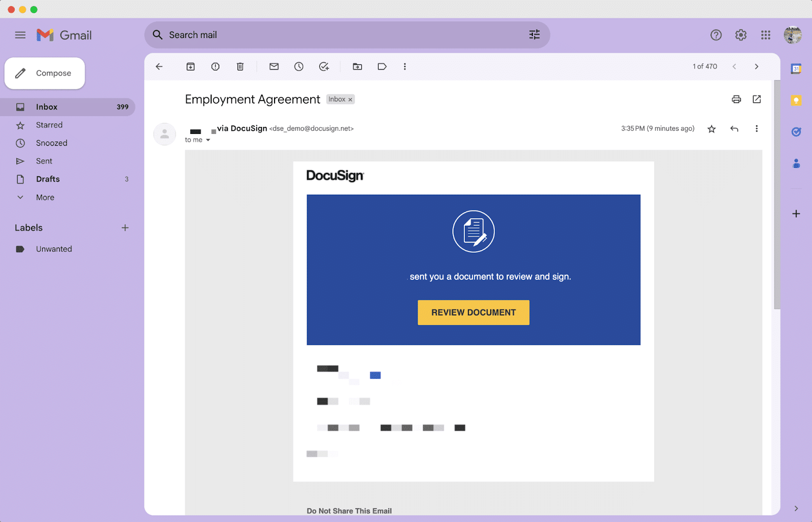Delete this email with trash icon
This screenshot has width=812, height=522.
tap(241, 66)
